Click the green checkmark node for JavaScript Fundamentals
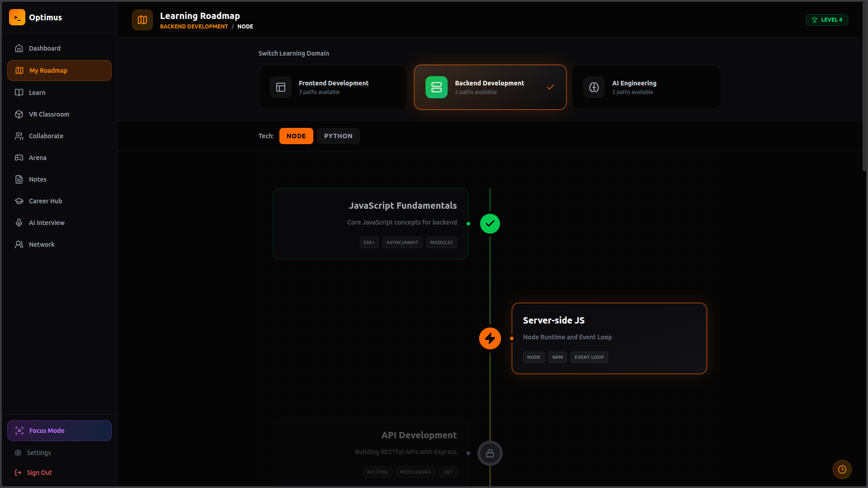 (490, 224)
